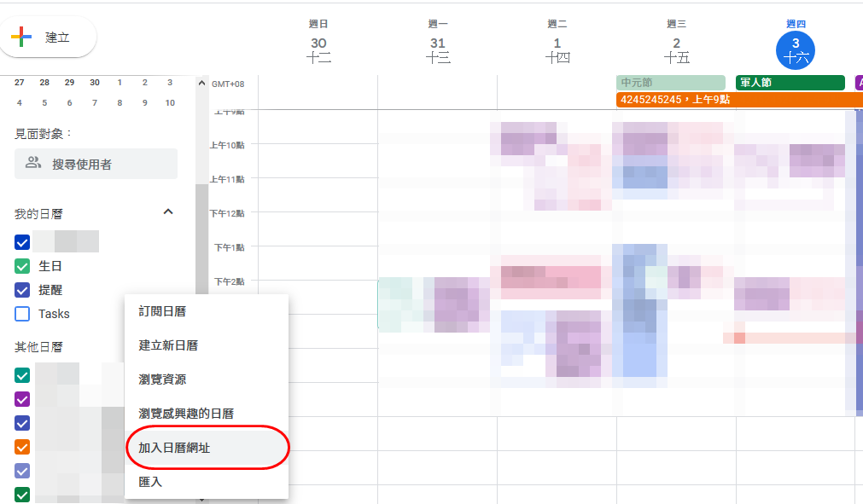Collapse the 我的日曆 section

168,211
